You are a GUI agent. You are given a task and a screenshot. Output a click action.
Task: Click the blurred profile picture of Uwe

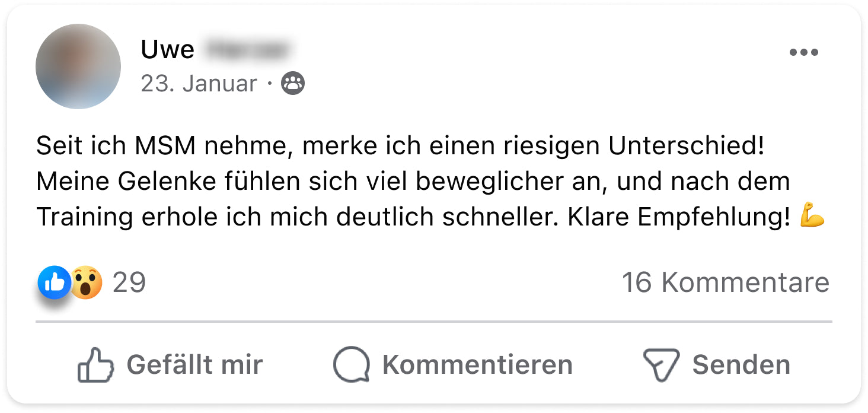(78, 66)
